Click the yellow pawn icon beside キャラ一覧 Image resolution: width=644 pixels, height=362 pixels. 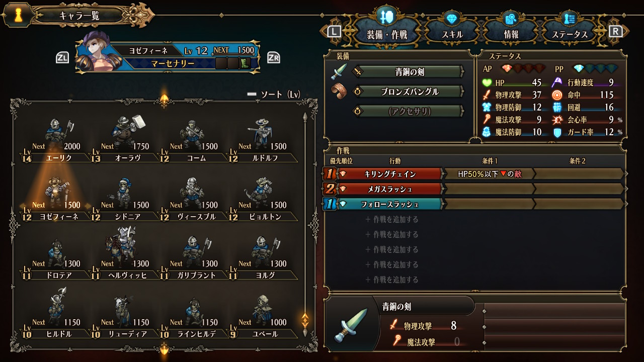coord(19,16)
